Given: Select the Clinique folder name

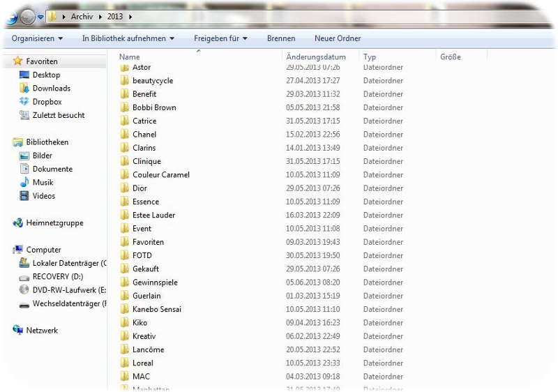Looking at the screenshot, I should (x=146, y=162).
